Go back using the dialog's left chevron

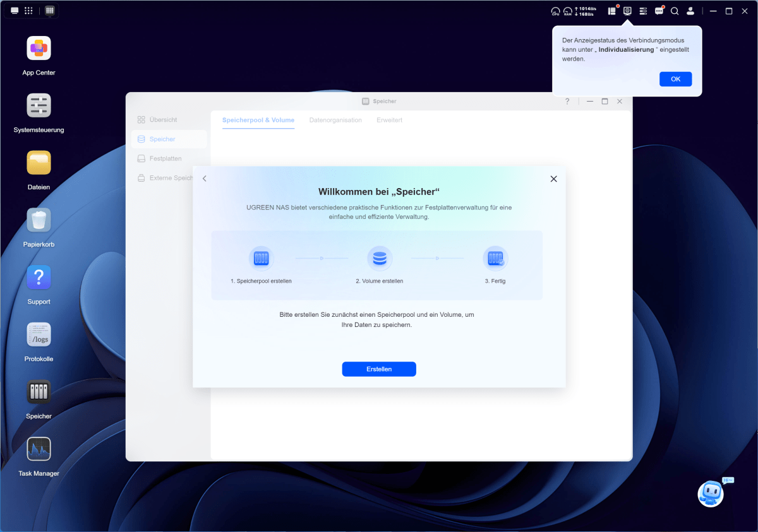(x=204, y=179)
